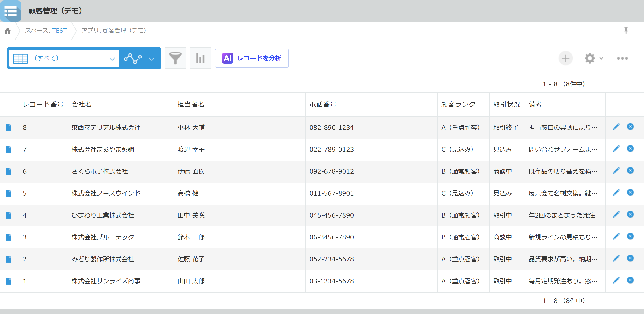
Task: Click contact name 田中 美咲
Action: [x=191, y=216]
